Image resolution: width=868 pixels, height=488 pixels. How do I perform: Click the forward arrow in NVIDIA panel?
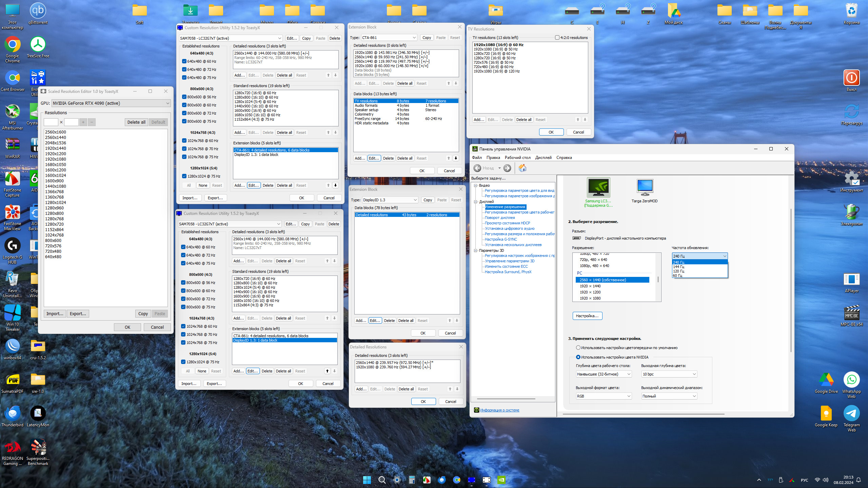click(507, 168)
